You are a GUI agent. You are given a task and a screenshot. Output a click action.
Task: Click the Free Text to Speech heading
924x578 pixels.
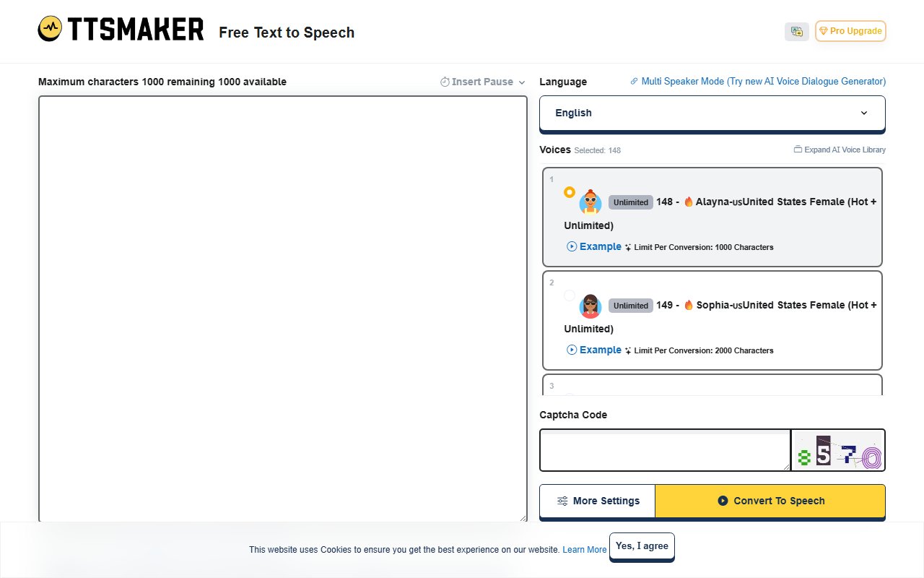[287, 33]
